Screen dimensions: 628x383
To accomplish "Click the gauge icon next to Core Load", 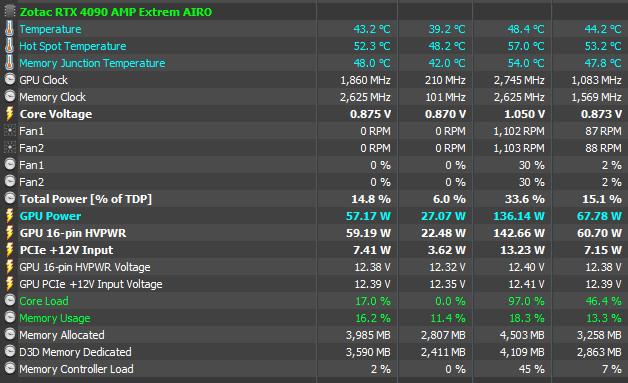I will point(10,300).
